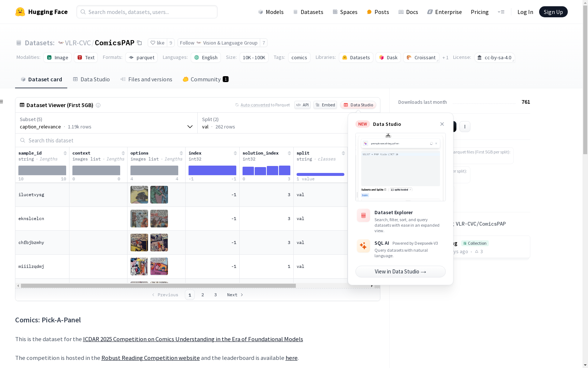Open the additional navigation menu icon

point(501,12)
